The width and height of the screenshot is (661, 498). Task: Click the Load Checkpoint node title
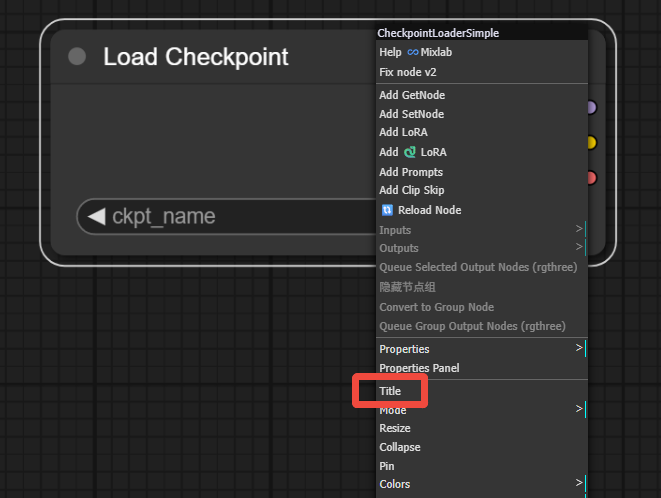click(x=196, y=57)
